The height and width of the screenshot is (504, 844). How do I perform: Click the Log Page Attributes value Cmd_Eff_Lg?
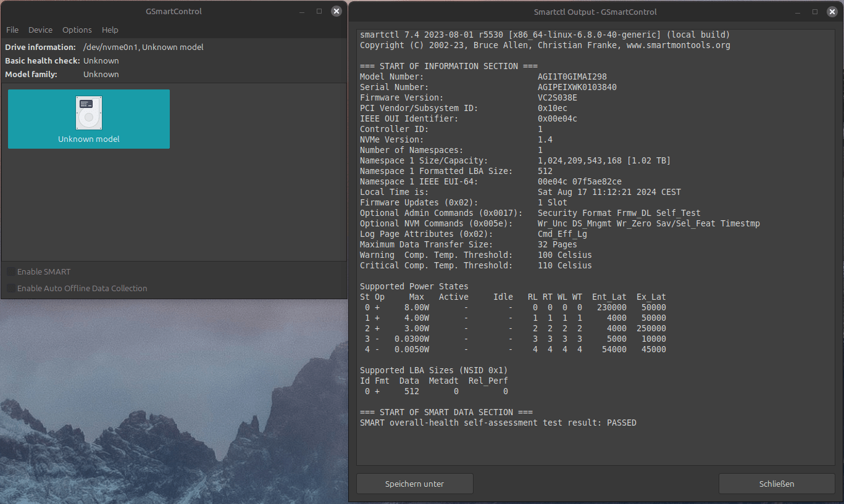(562, 234)
